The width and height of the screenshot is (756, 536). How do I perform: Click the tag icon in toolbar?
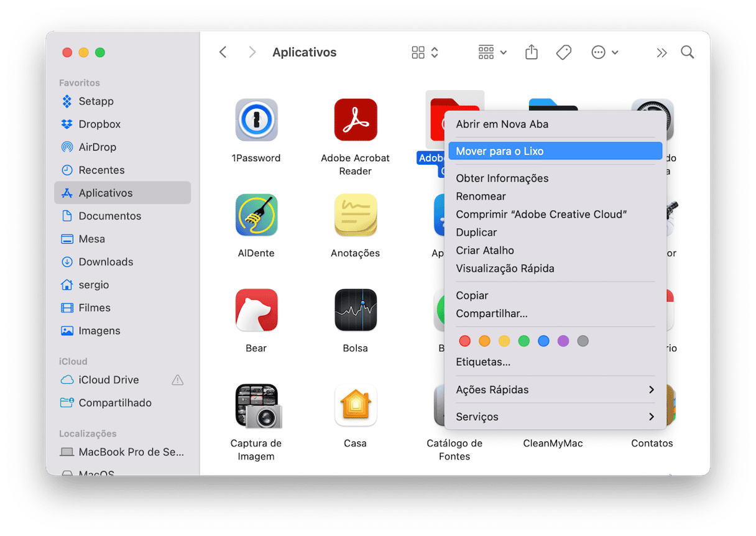pos(563,53)
